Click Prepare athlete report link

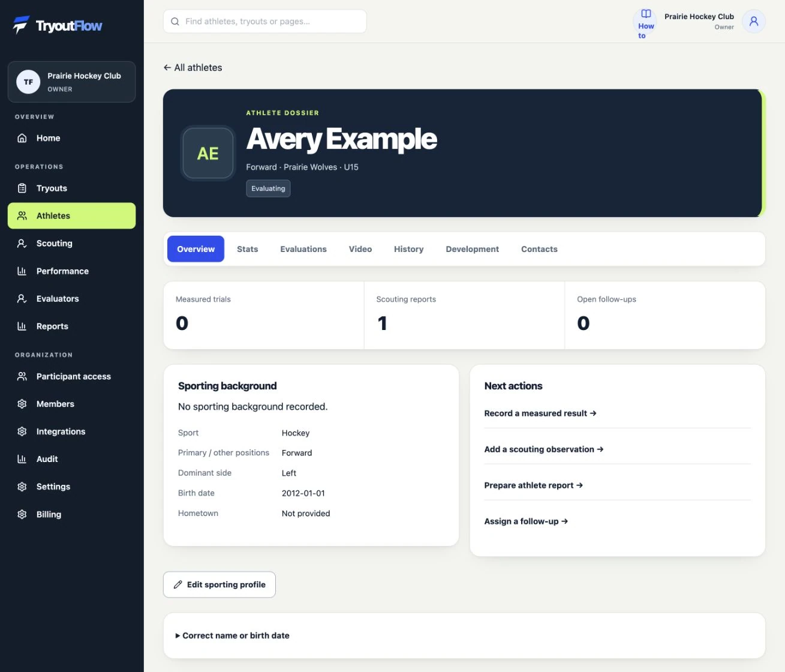(x=534, y=485)
